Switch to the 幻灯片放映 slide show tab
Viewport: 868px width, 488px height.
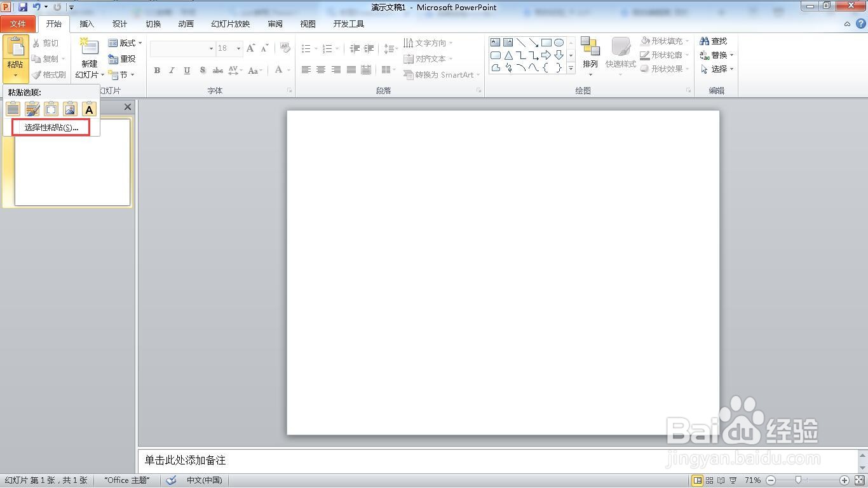pos(231,24)
